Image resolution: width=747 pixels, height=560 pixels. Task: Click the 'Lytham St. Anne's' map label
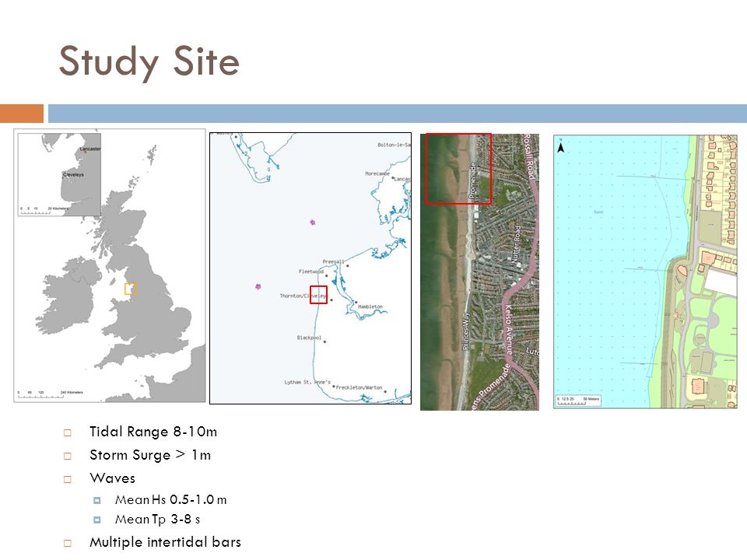[x=307, y=382]
